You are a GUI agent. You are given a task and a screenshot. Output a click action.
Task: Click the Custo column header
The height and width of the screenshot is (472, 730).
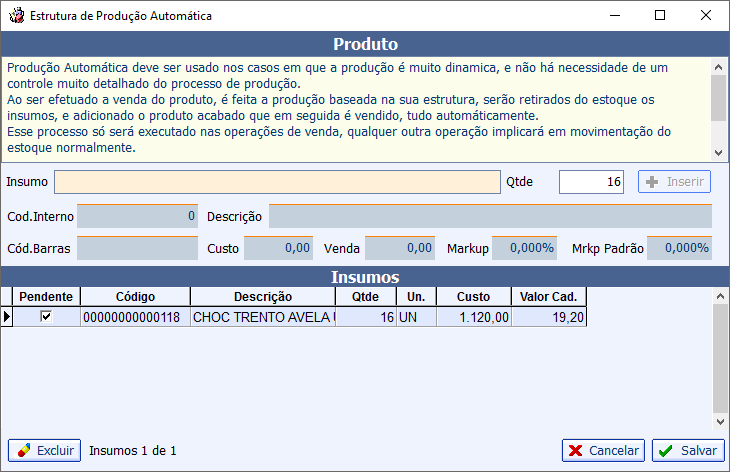pyautogui.click(x=473, y=297)
